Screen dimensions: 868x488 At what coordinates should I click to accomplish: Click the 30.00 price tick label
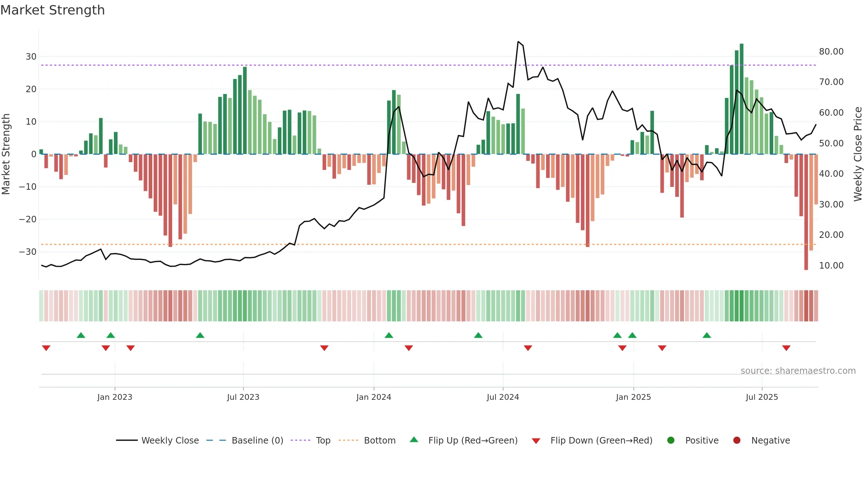(x=831, y=205)
